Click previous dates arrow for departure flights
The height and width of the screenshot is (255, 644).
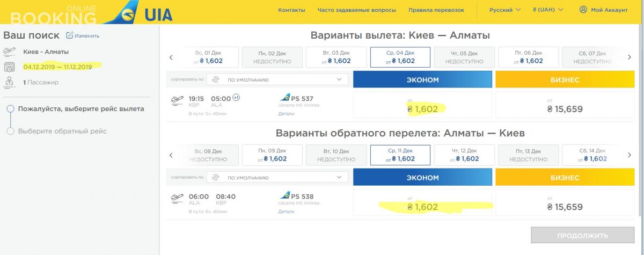tap(171, 57)
